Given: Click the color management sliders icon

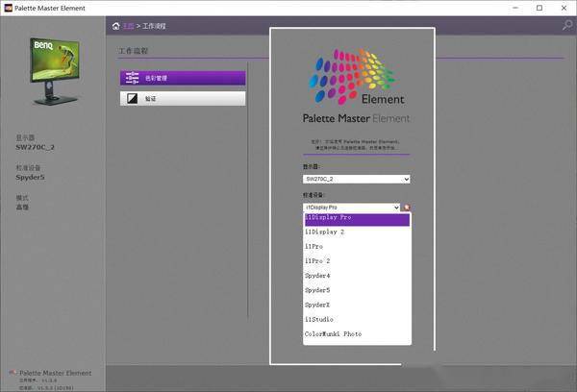Looking at the screenshot, I should (132, 78).
